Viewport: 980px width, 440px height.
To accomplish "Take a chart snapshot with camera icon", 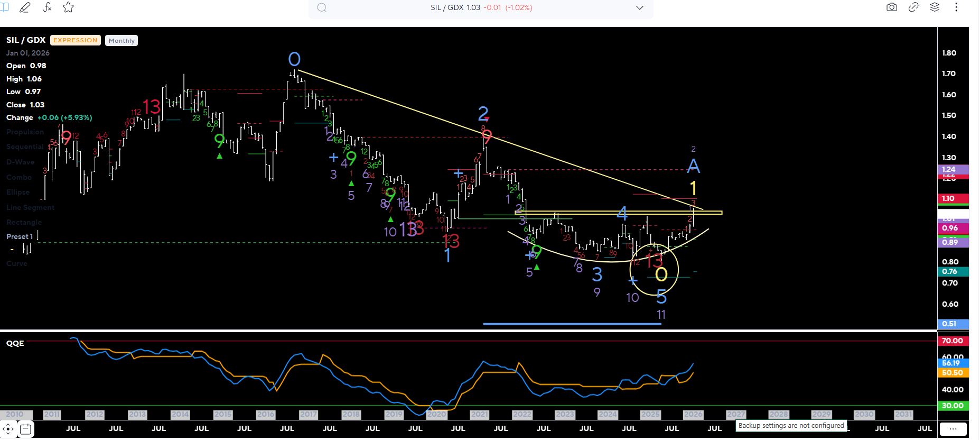I will (892, 7).
